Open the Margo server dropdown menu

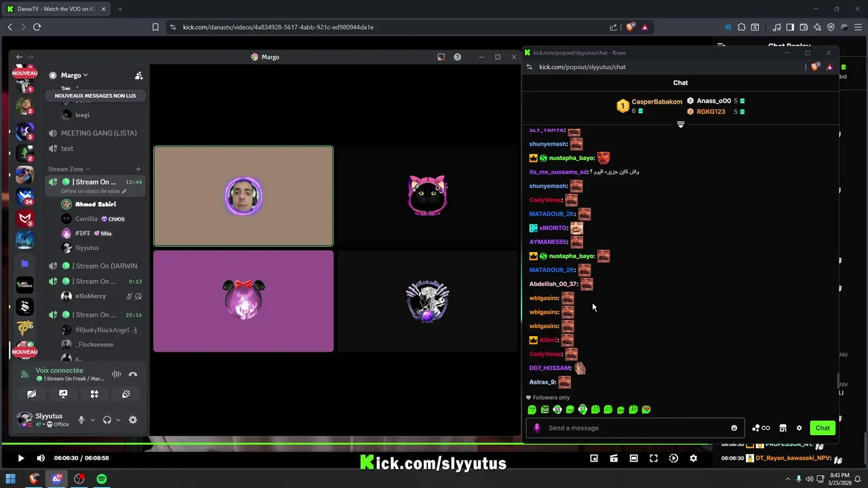pyautogui.click(x=75, y=75)
